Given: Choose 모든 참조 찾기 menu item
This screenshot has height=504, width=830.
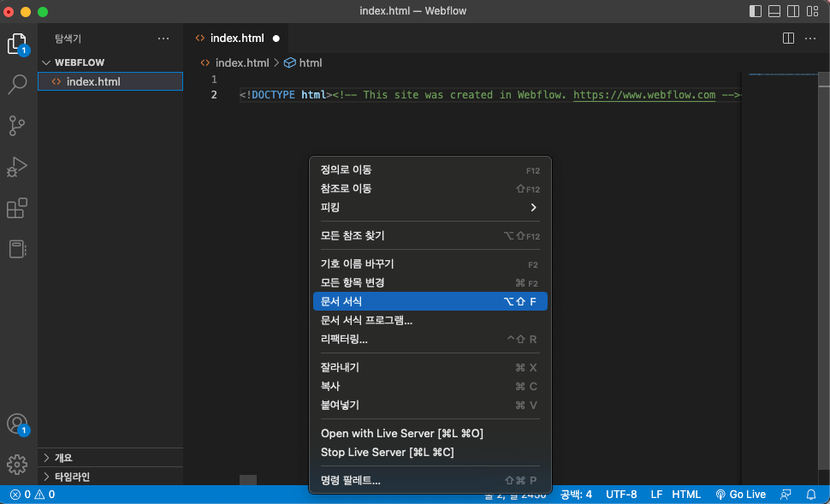Looking at the screenshot, I should click(x=430, y=235).
